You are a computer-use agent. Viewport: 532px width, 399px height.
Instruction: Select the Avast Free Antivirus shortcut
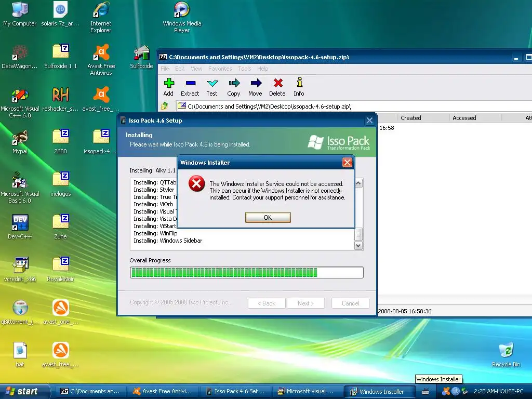click(x=101, y=60)
